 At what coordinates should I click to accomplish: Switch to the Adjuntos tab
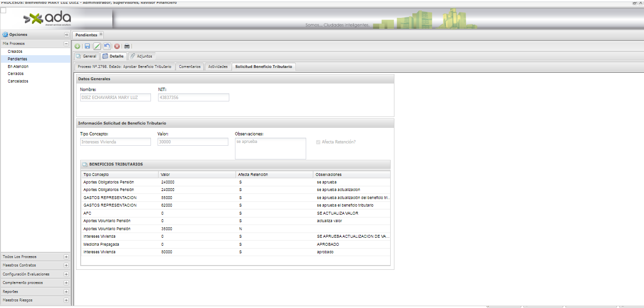[141, 56]
